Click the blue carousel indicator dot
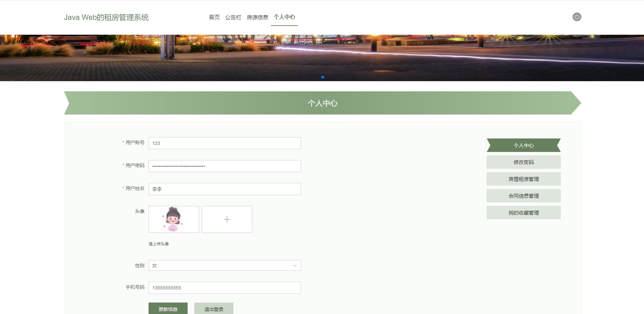Viewport: 644px width, 314px height. pos(323,77)
